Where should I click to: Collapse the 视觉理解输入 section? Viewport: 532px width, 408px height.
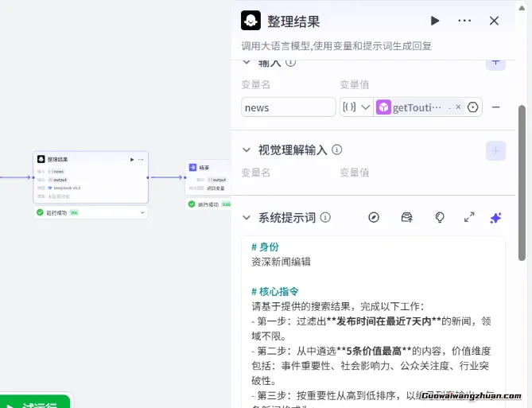pos(247,150)
